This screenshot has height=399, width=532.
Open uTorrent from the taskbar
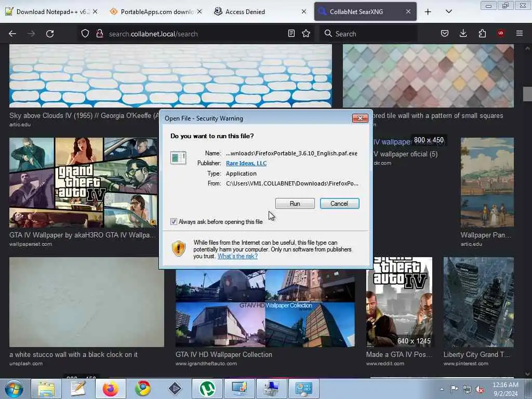pyautogui.click(x=207, y=389)
